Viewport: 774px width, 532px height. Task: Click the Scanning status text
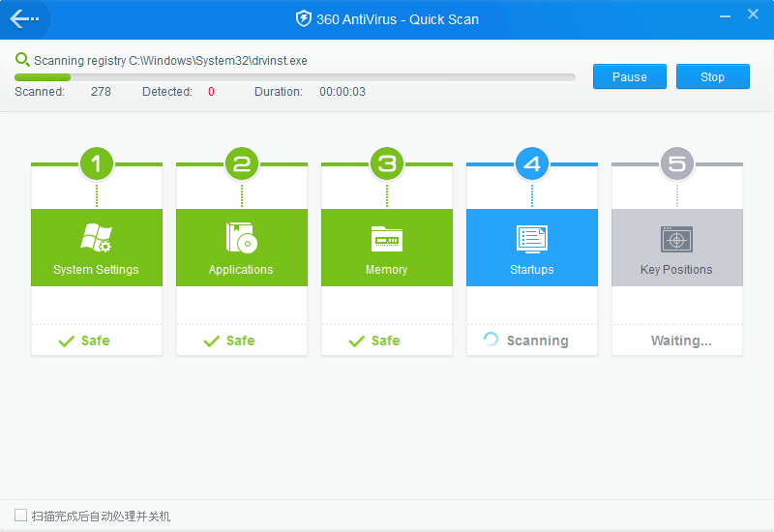pos(538,340)
